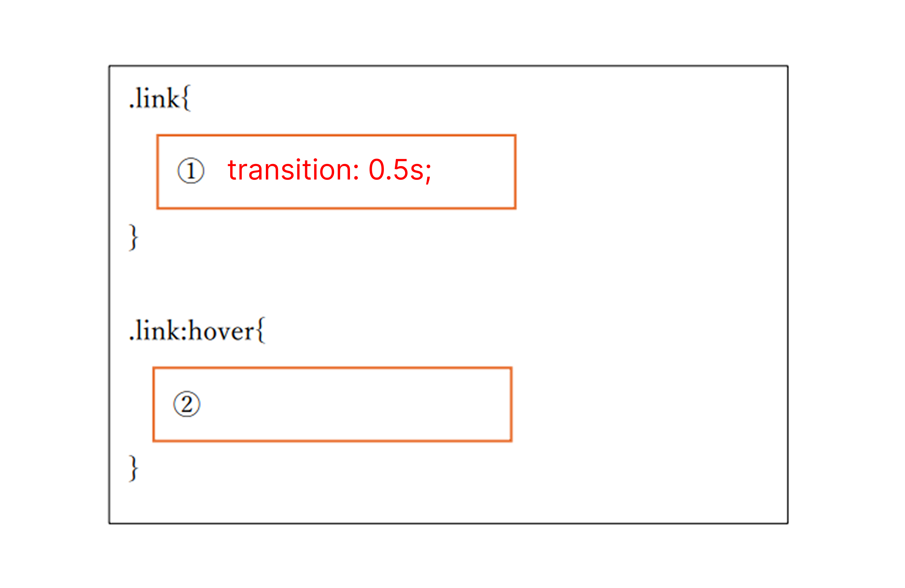
Task: Click the word "link" in the first selector
Action: click(x=157, y=99)
